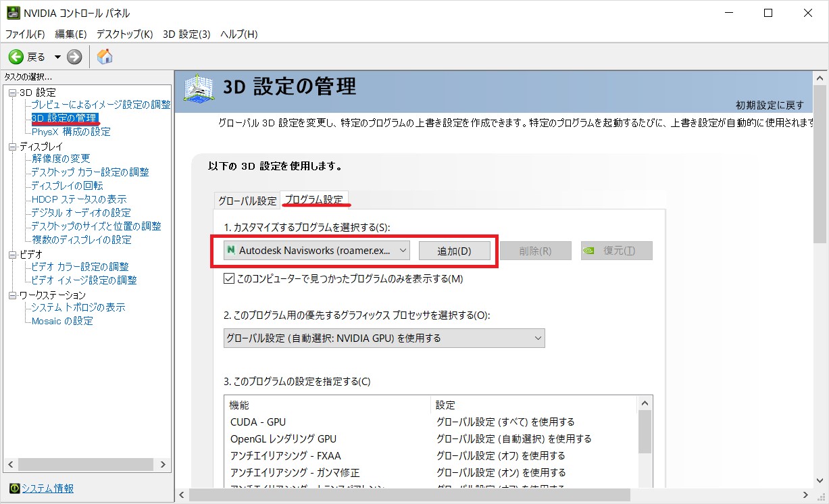Click the システム情報 link
Viewport: 829px width, 504px height.
pos(47,488)
